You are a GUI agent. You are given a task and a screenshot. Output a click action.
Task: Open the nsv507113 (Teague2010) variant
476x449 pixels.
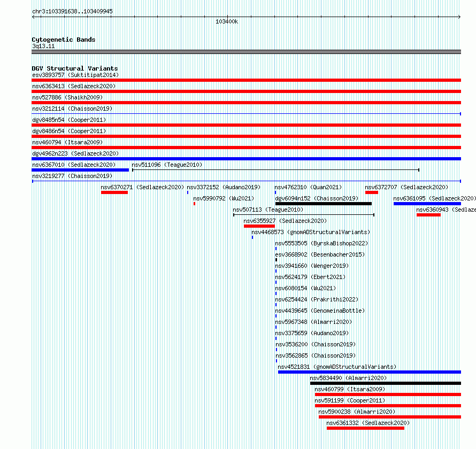coord(268,210)
